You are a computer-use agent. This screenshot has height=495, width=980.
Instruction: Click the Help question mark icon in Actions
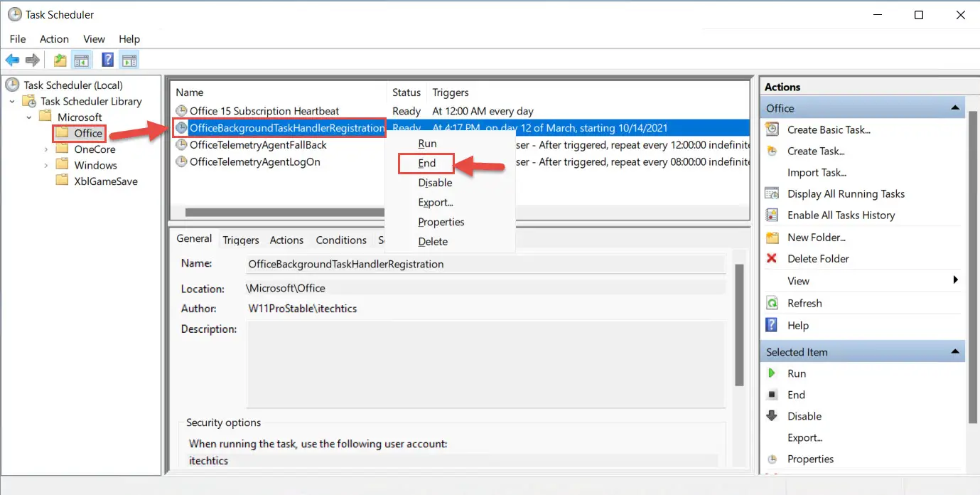coord(772,325)
